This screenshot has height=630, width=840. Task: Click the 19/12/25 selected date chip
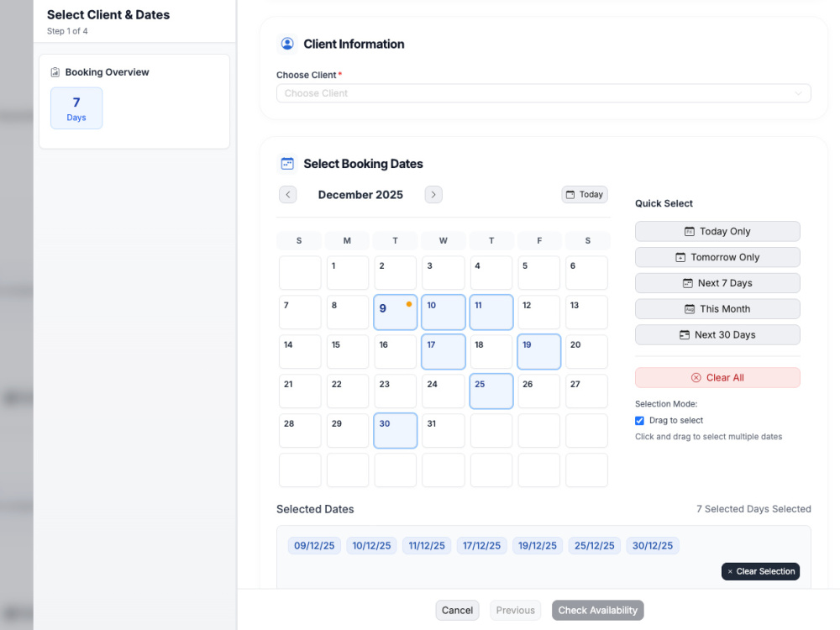point(538,545)
